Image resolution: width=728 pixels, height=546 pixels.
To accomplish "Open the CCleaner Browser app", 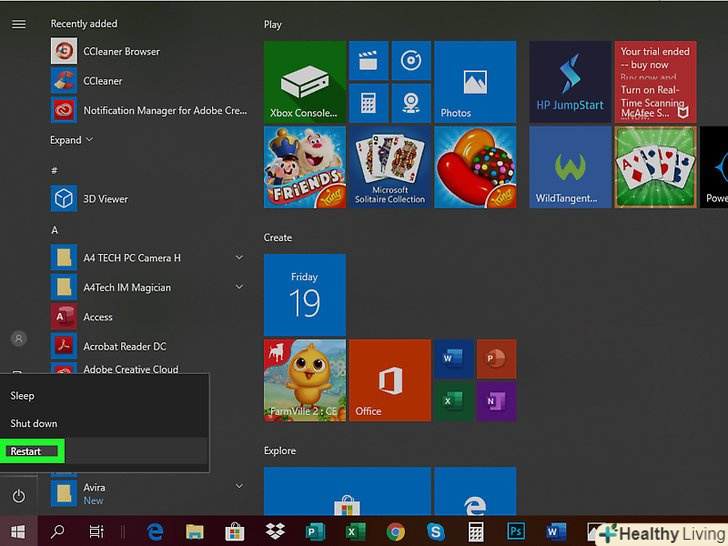I will 120,52.
